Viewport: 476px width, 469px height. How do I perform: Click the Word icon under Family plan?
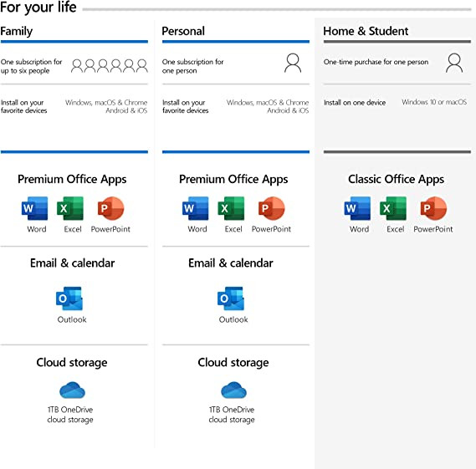pyautogui.click(x=34, y=208)
